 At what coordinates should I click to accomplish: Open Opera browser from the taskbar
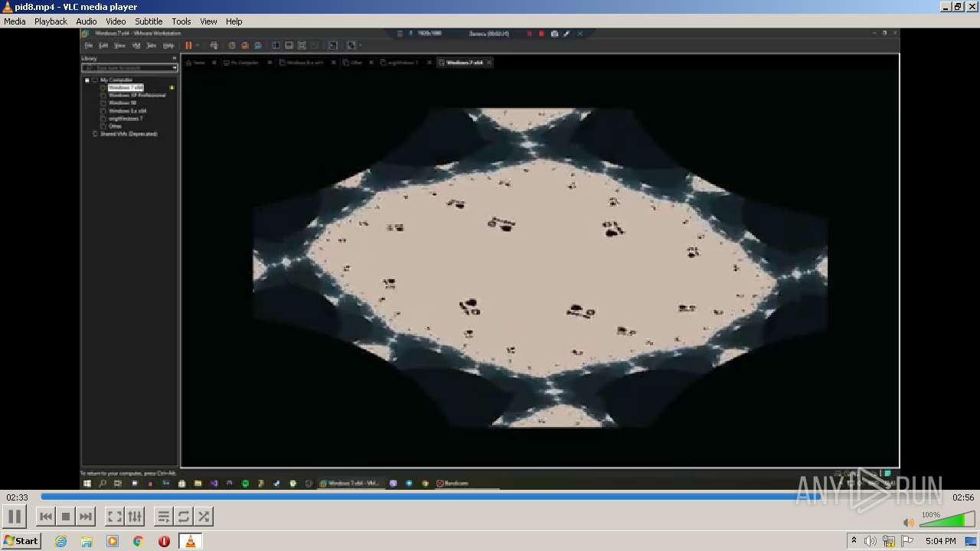164,541
